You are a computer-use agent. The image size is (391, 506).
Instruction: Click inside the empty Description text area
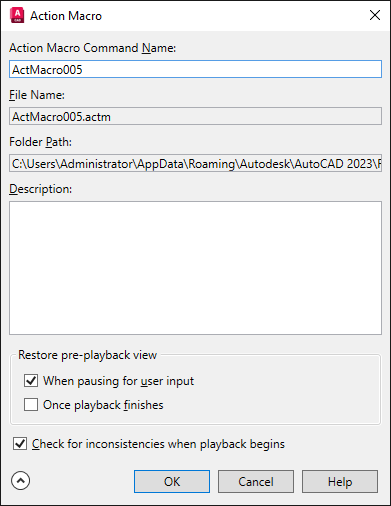[195, 268]
